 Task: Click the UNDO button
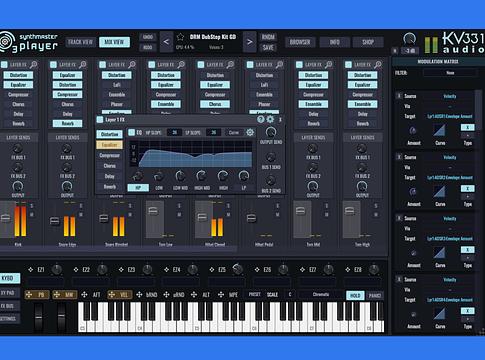coord(148,37)
